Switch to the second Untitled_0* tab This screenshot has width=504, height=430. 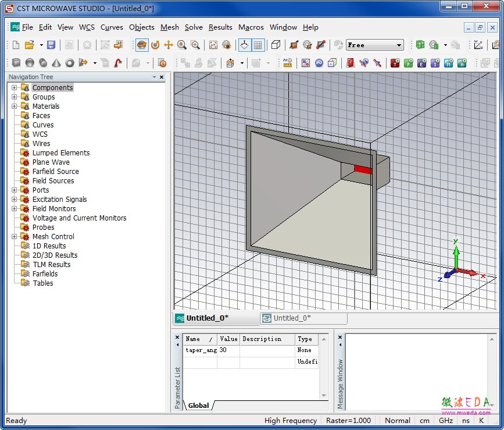[304, 318]
